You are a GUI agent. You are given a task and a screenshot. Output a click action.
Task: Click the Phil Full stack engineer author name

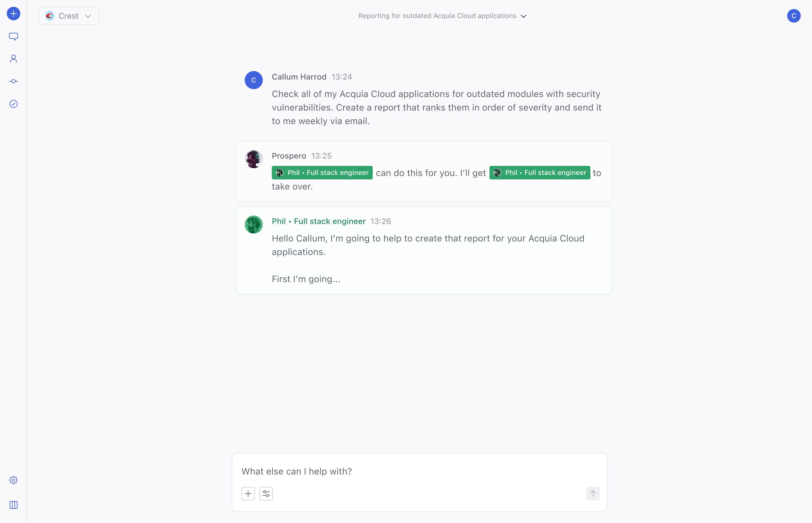pos(319,221)
